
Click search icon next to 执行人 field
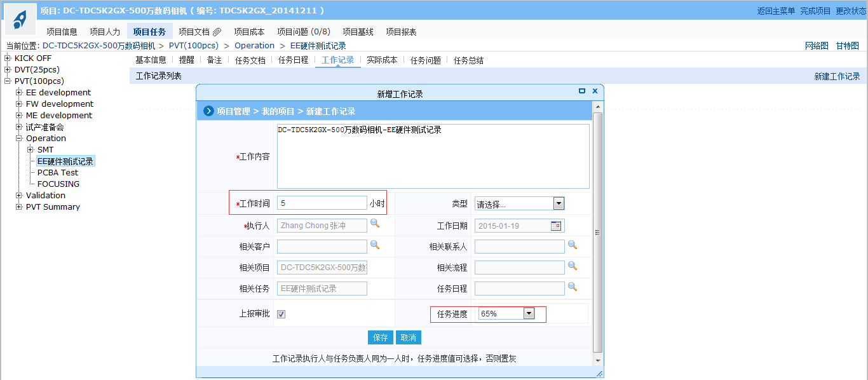click(375, 224)
